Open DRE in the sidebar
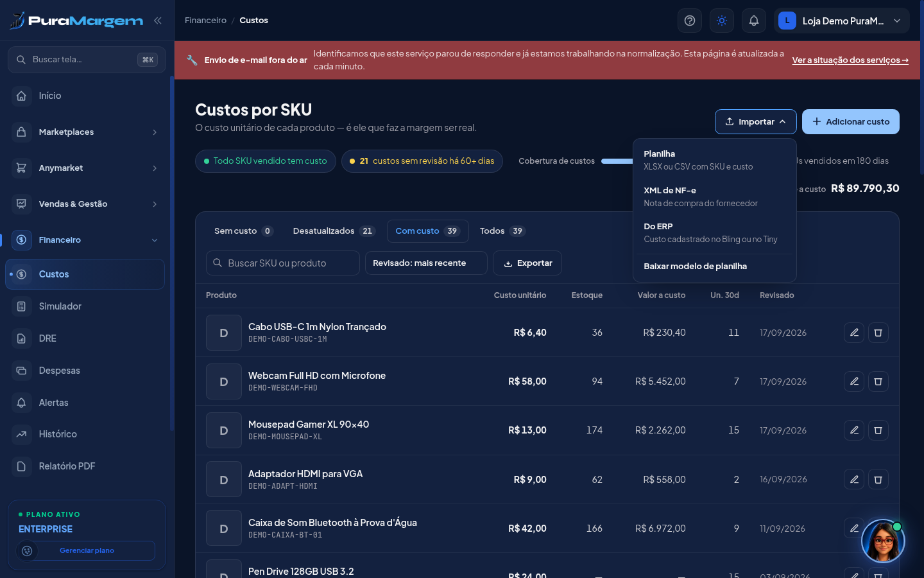 point(85,338)
